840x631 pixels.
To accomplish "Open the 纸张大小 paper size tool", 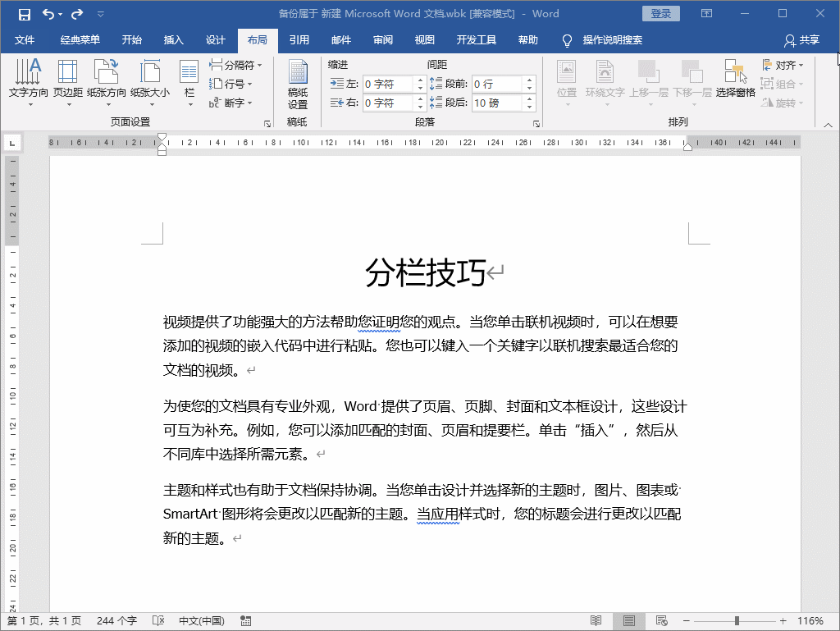I will (x=150, y=83).
